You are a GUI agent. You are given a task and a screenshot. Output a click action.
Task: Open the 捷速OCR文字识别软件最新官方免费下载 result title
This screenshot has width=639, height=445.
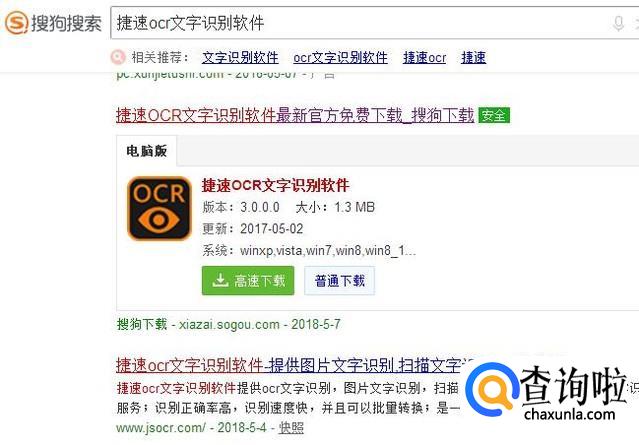coord(295,115)
